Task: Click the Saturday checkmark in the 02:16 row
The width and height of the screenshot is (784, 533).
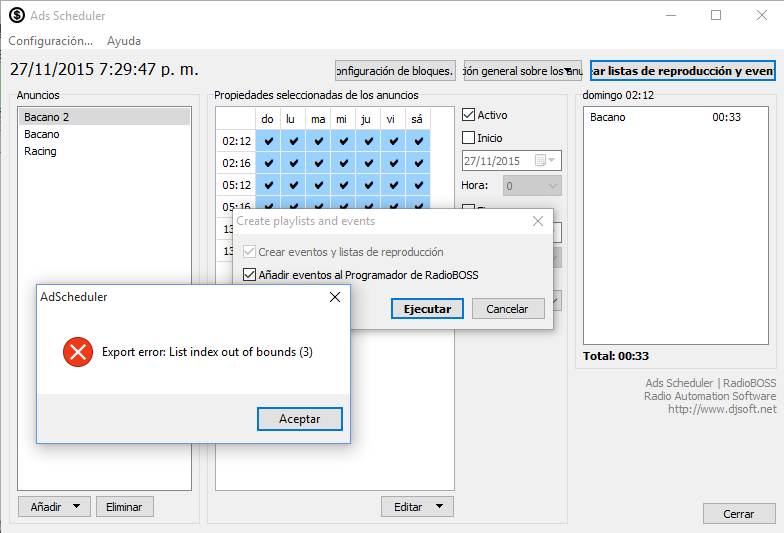Action: point(417,163)
